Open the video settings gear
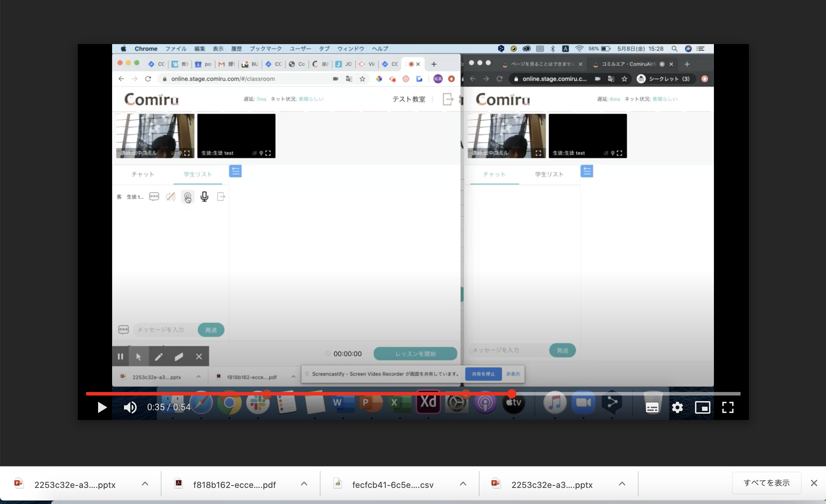 click(x=677, y=407)
